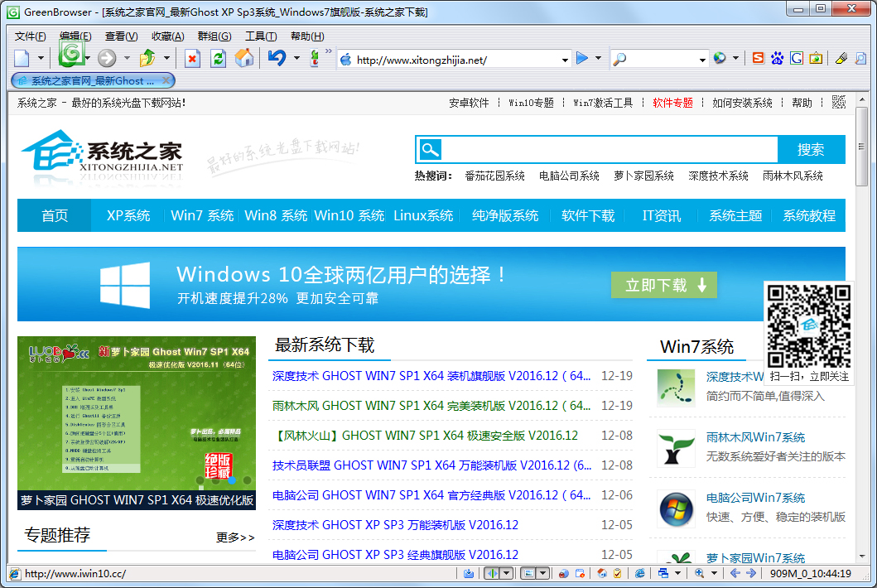This screenshot has height=588, width=877.
Task: Click the 立即下载 button in the banner
Action: pos(663,283)
